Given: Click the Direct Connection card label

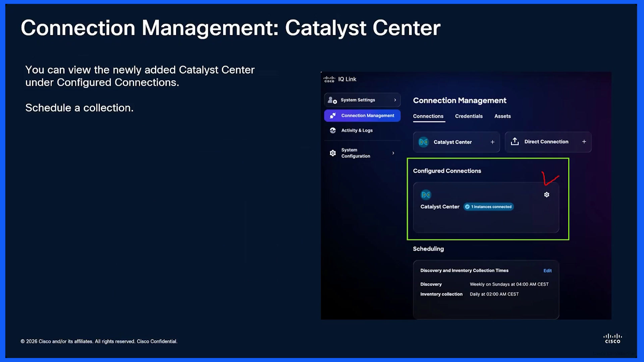Looking at the screenshot, I should click(x=546, y=142).
